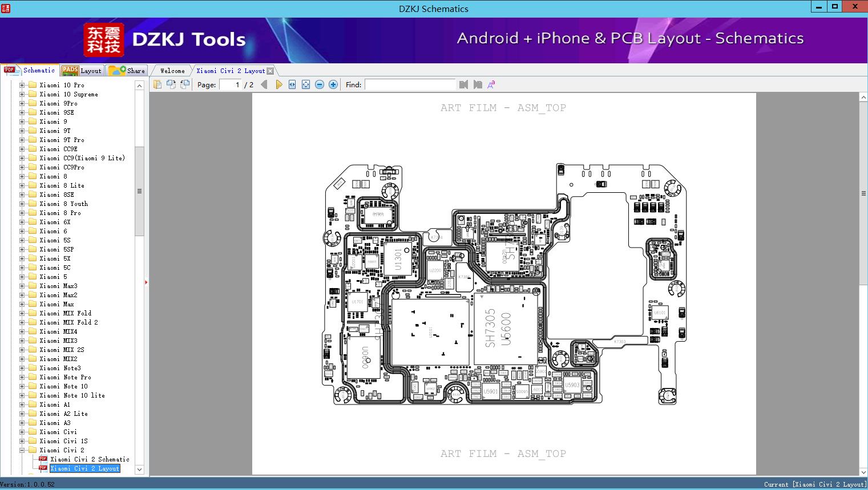Close the Xiaomi Civi 2 Layout tab
The width and height of the screenshot is (868, 490).
pos(271,71)
